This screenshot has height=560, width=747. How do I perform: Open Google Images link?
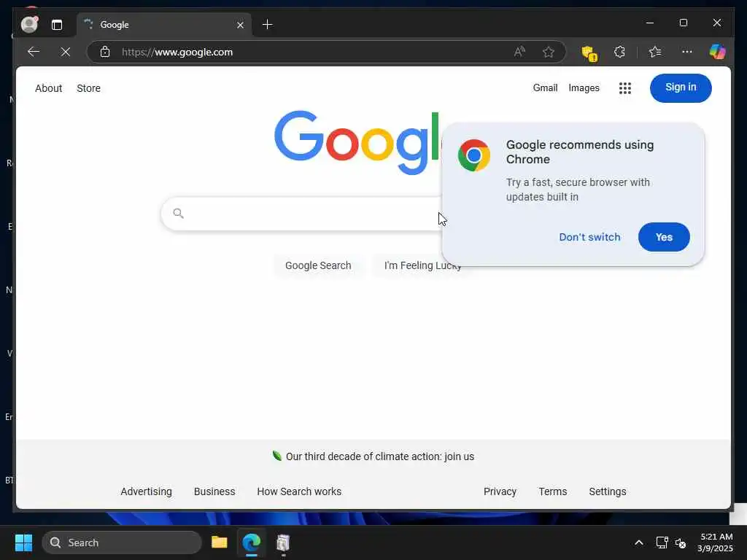tap(584, 87)
